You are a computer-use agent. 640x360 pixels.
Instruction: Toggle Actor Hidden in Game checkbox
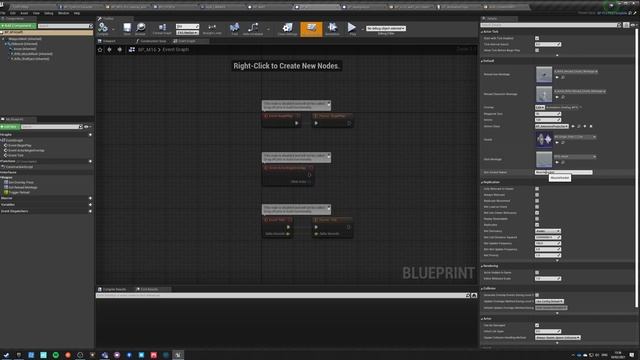click(537, 272)
